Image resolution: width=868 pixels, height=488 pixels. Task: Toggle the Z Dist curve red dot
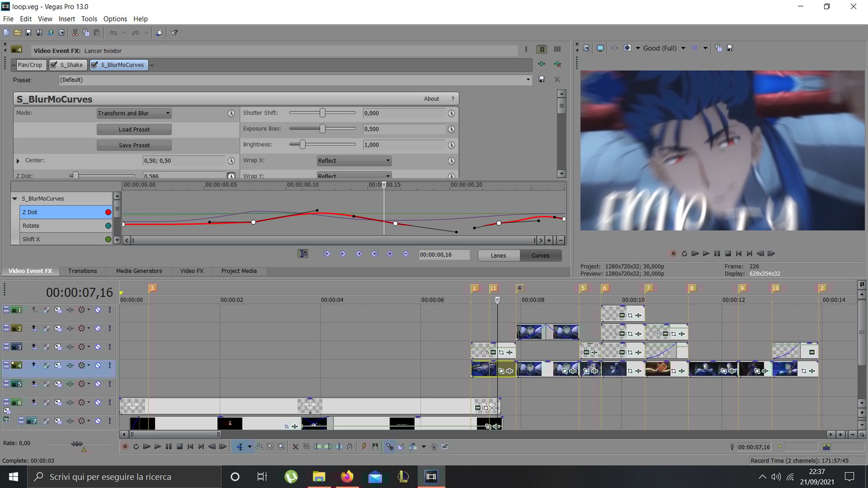point(108,212)
